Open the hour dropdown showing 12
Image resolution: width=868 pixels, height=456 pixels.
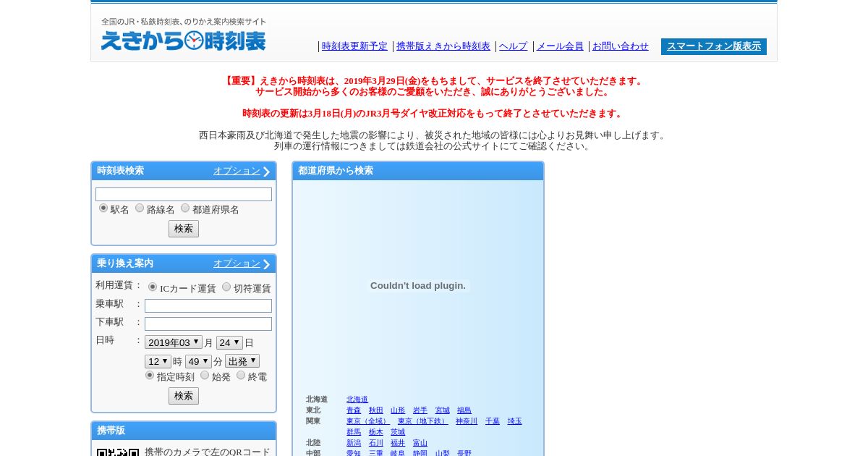tap(158, 361)
